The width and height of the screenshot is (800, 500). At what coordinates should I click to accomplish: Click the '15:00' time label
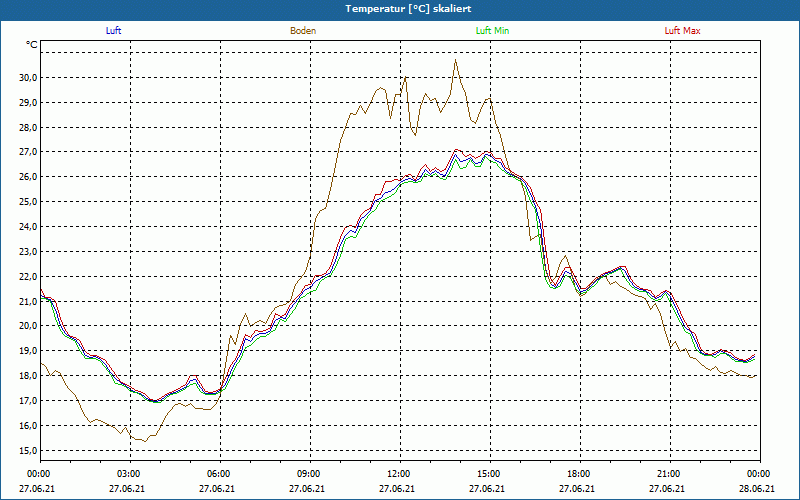pos(487,474)
